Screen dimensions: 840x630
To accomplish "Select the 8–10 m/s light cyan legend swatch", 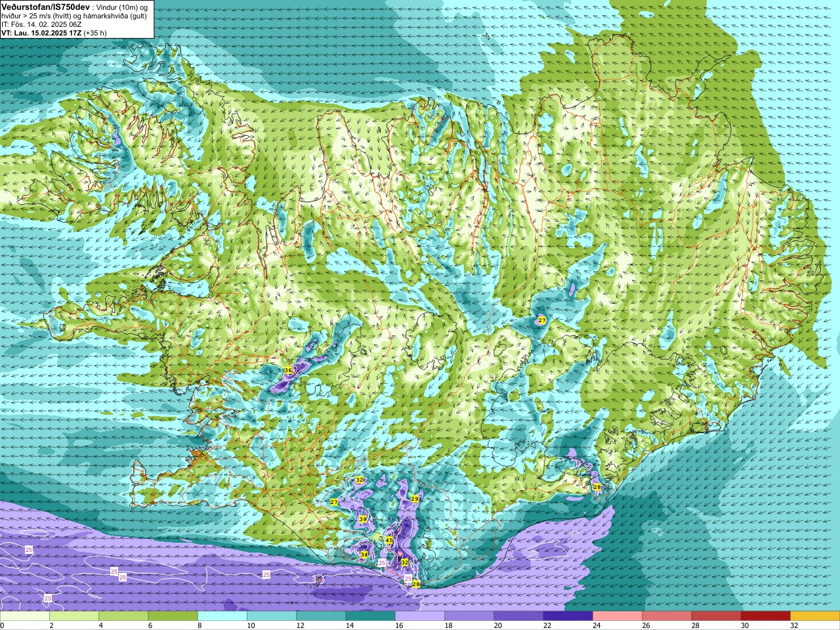I will tap(222, 616).
